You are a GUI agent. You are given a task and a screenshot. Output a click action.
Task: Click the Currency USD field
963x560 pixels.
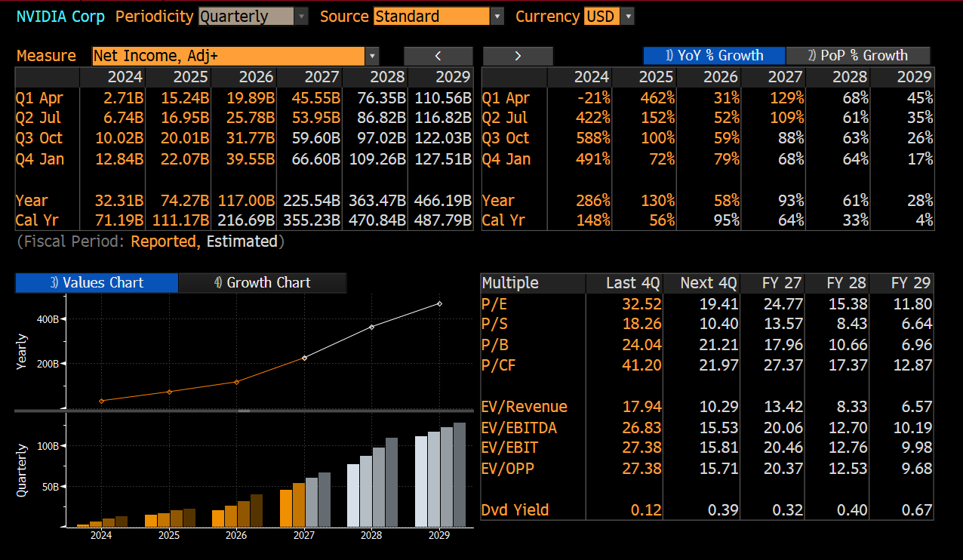click(601, 16)
